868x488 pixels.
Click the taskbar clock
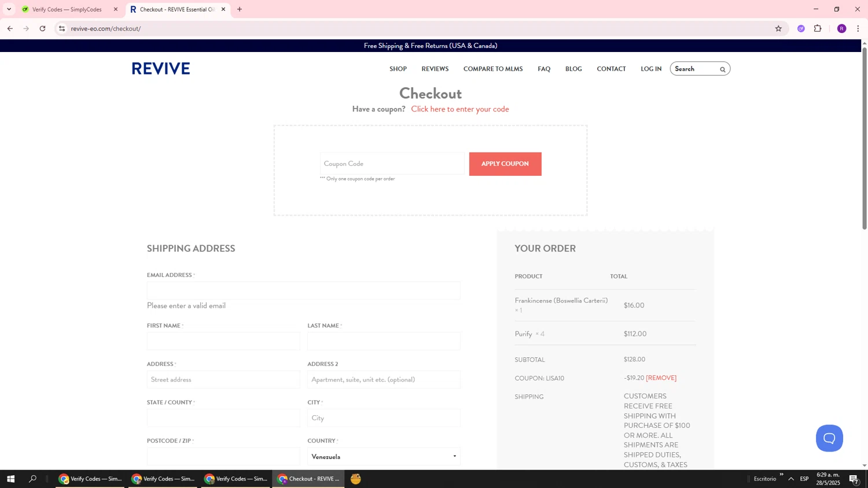pos(828,479)
